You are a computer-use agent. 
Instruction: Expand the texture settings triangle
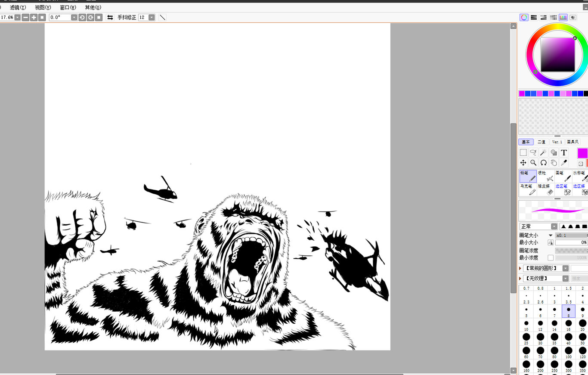520,279
